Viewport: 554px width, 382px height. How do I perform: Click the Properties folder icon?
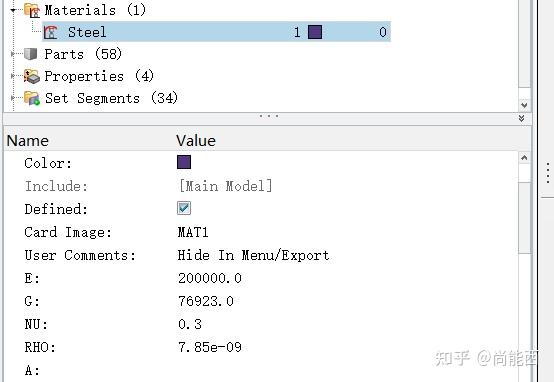pos(32,76)
